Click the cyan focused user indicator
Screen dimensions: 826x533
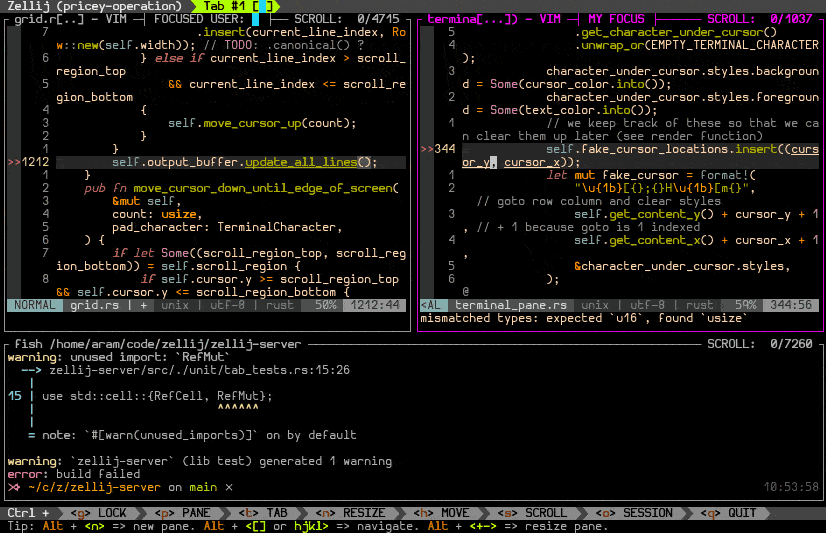pos(256,19)
